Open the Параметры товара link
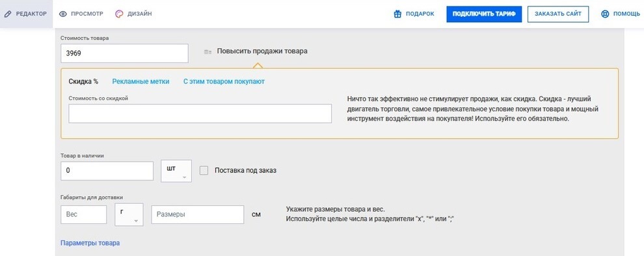The image size is (644, 256). click(x=90, y=243)
